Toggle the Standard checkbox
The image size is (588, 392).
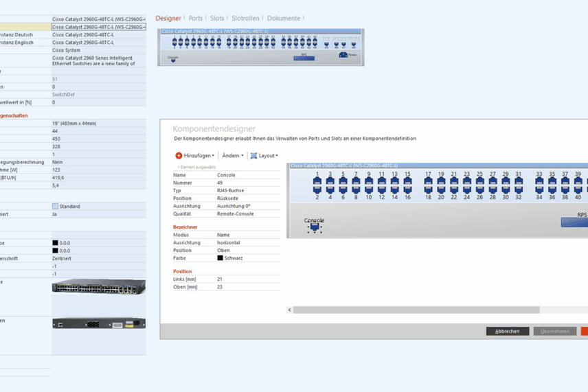pos(56,206)
